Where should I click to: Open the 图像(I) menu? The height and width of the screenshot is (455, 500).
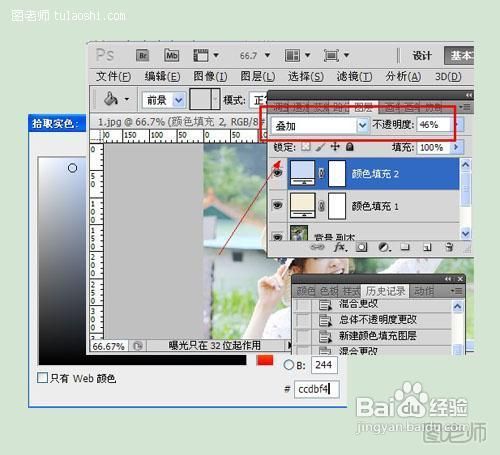click(210, 77)
